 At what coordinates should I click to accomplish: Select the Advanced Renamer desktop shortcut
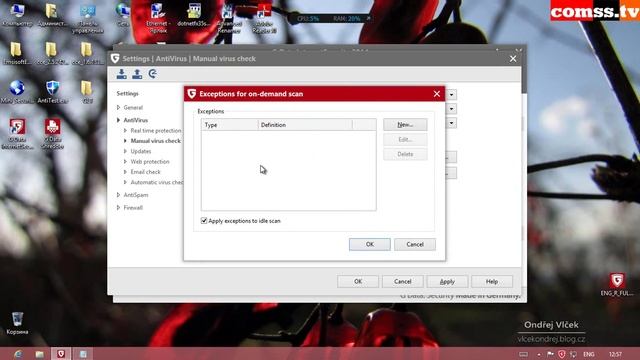[229, 18]
